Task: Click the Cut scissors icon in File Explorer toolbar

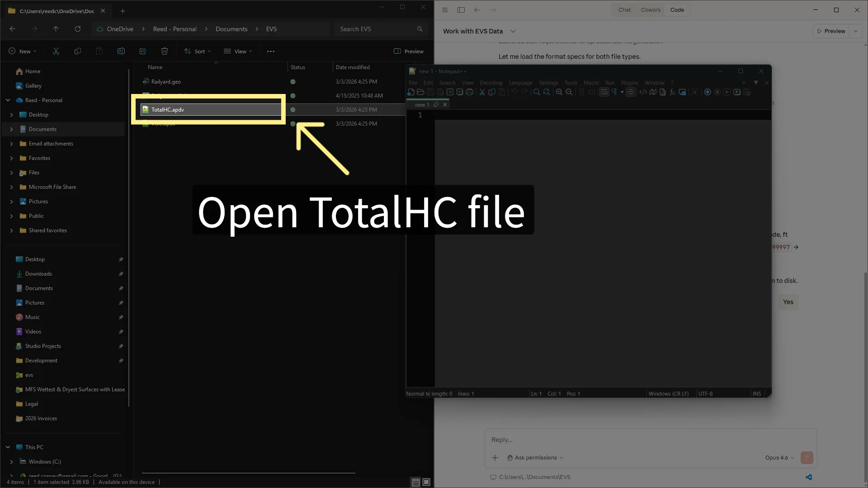Action: pos(56,51)
